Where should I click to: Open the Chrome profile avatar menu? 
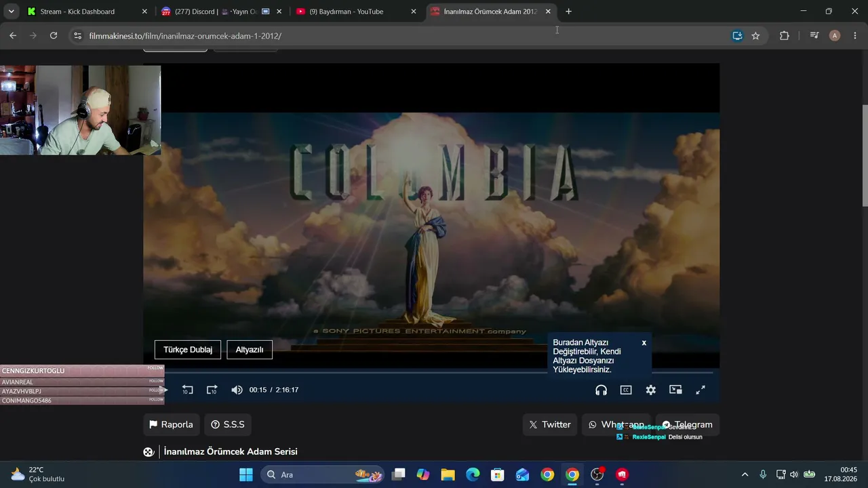pyautogui.click(x=835, y=35)
